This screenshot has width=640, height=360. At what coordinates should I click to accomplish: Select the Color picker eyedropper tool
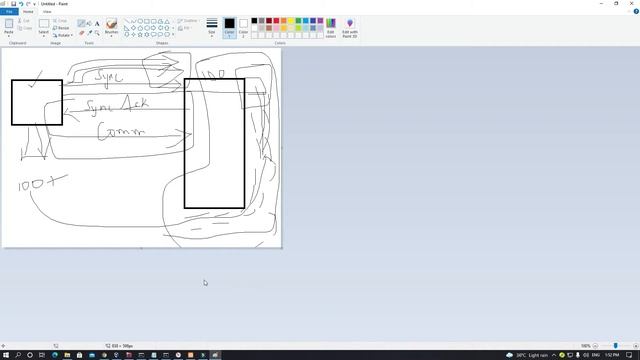tap(89, 32)
